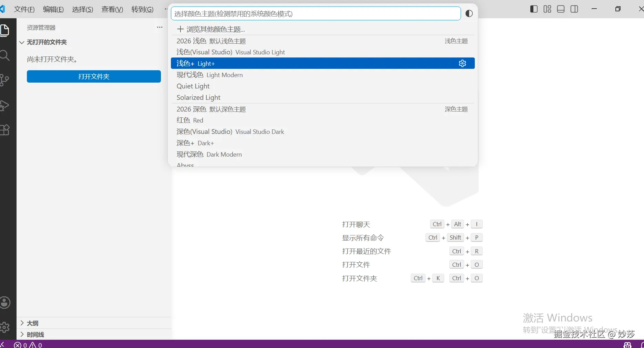This screenshot has height=348, width=644.
Task: Open the 文件(F) menu
Action: tap(24, 9)
